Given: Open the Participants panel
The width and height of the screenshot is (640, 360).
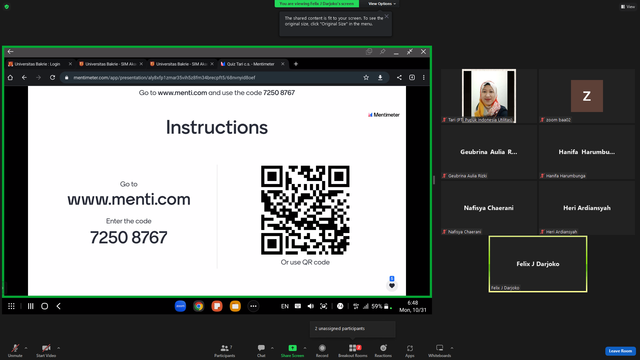Looking at the screenshot, I should 224,350.
